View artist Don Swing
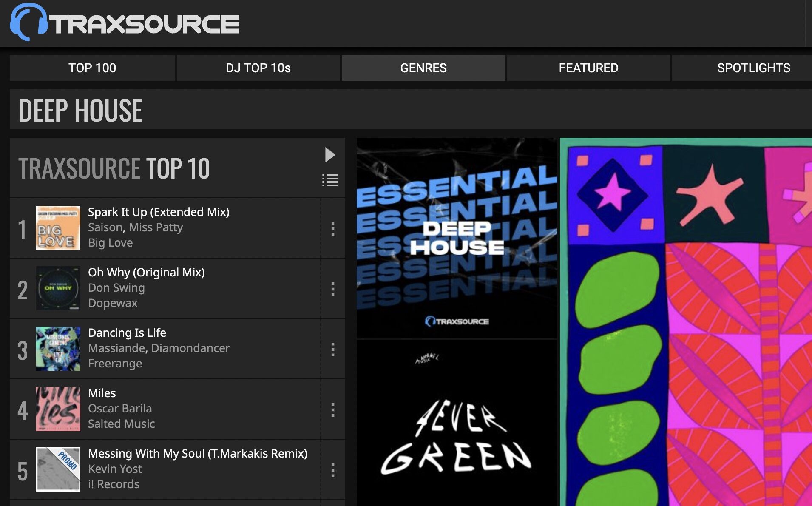The image size is (812, 506). tap(116, 288)
